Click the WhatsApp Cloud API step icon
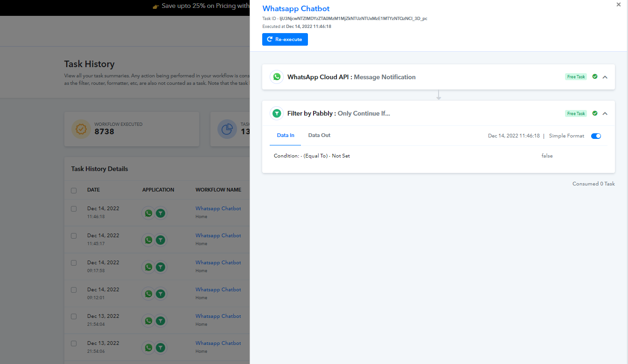Screen dimensions: 628x364 pyautogui.click(x=277, y=77)
